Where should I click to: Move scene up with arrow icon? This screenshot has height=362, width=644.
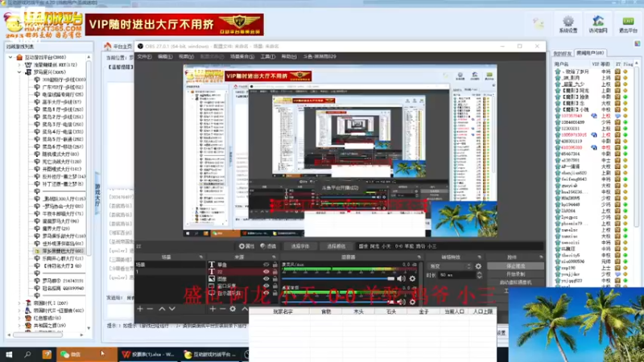coord(162,309)
